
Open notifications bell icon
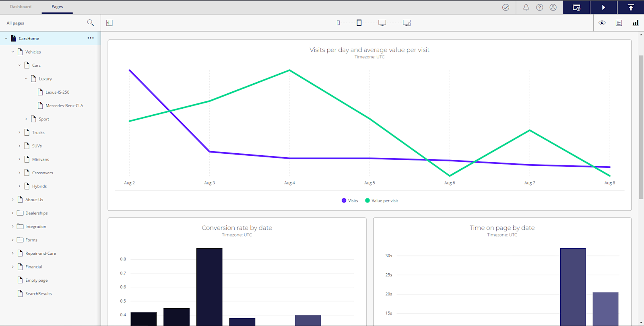[526, 7]
